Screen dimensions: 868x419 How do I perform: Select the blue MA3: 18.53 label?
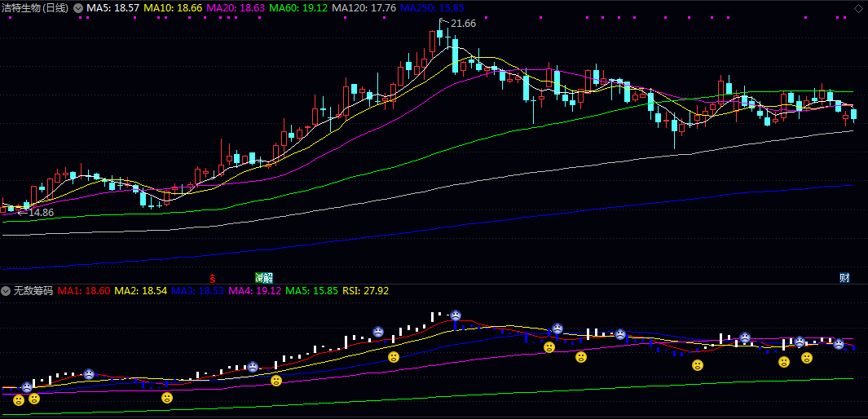tap(198, 291)
